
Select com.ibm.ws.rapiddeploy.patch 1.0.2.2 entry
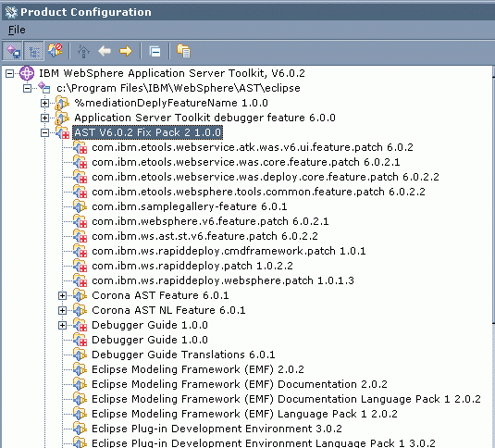tap(192, 266)
